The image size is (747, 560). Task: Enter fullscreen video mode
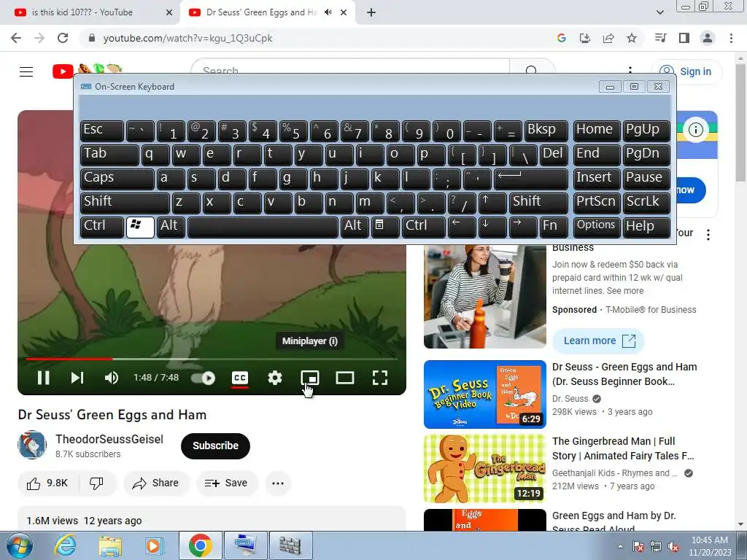click(379, 378)
